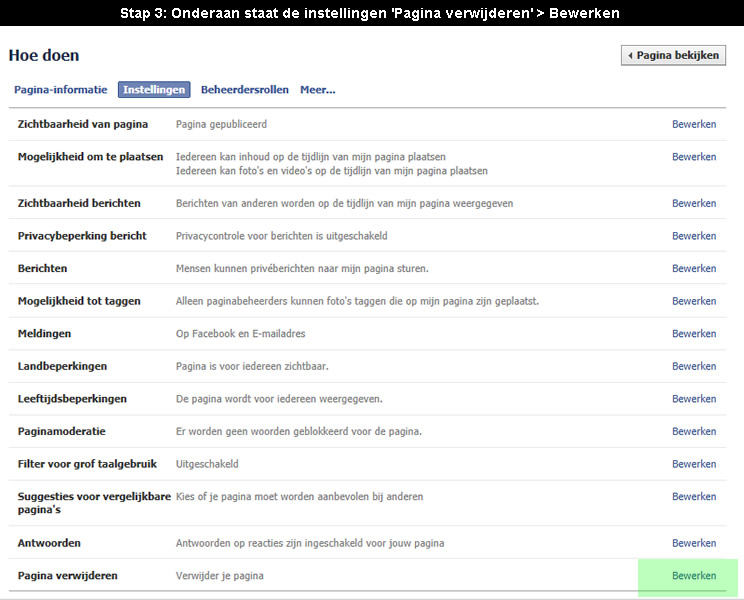
Task: Edit Zichtbaarheid van pagina via Bewerken
Action: point(694,124)
